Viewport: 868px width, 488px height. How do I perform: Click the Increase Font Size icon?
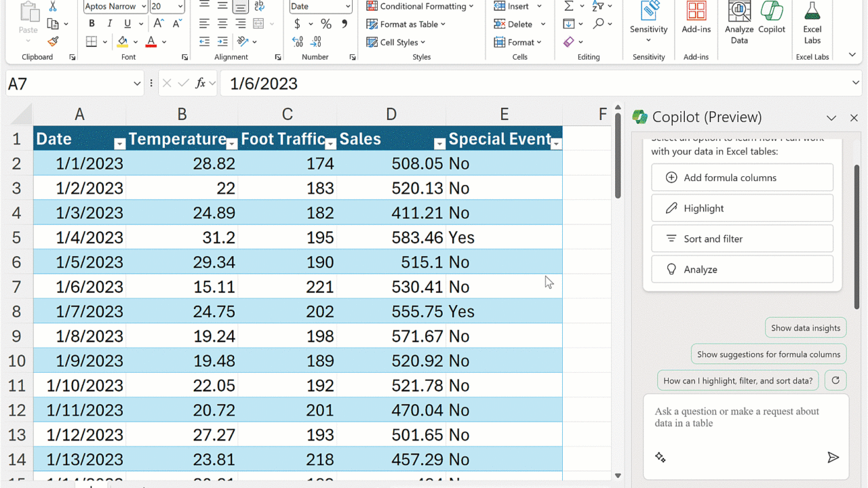click(159, 24)
